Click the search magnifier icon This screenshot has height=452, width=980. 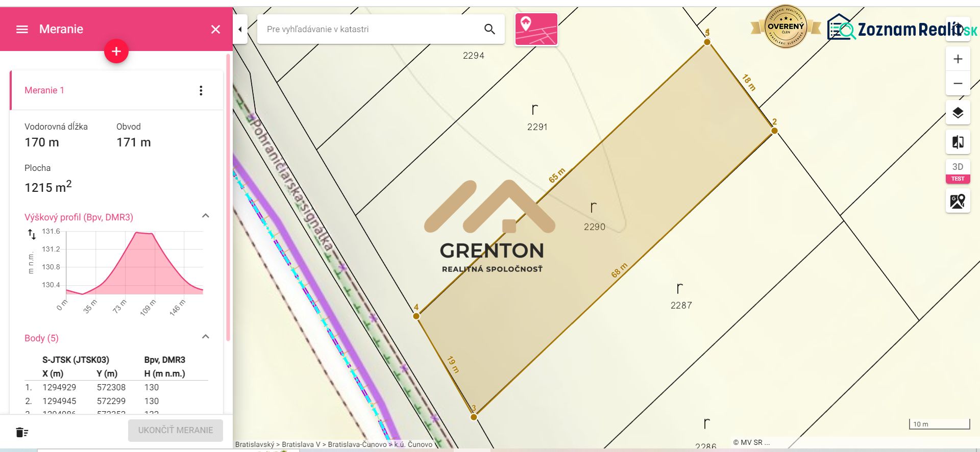(489, 29)
